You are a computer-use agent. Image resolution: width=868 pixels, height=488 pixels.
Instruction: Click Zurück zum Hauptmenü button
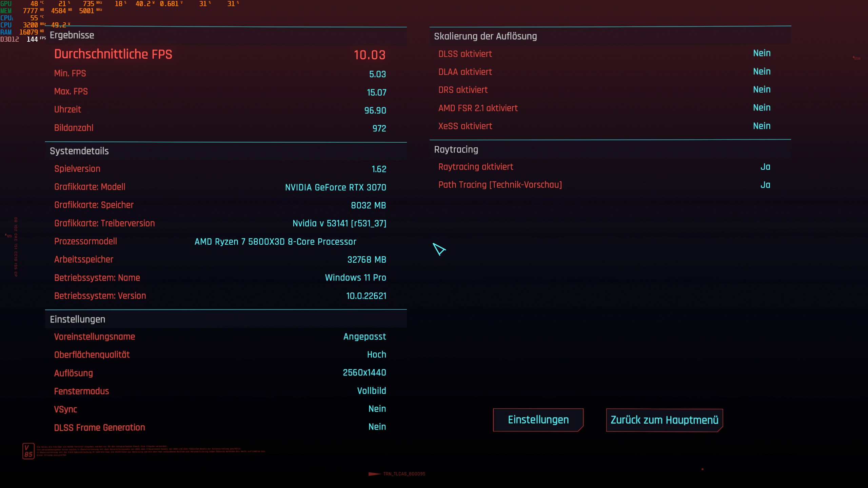click(x=664, y=420)
